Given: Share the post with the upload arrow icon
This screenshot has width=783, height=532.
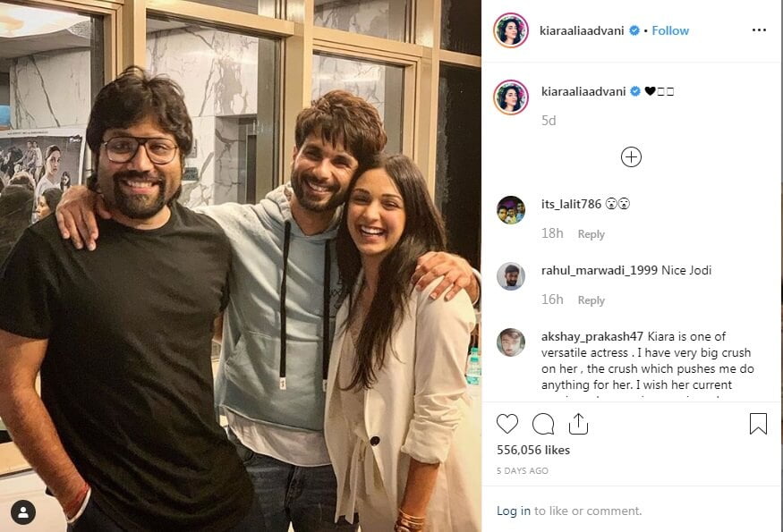Looking at the screenshot, I should [578, 424].
